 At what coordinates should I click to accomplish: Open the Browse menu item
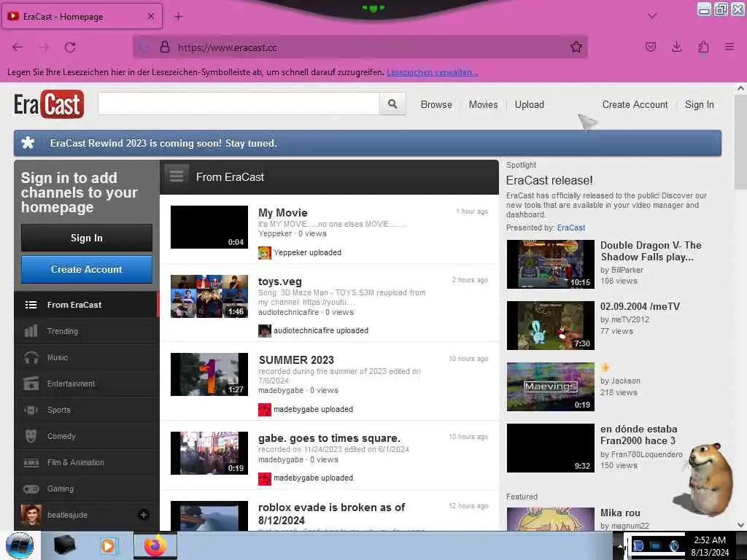(x=436, y=104)
